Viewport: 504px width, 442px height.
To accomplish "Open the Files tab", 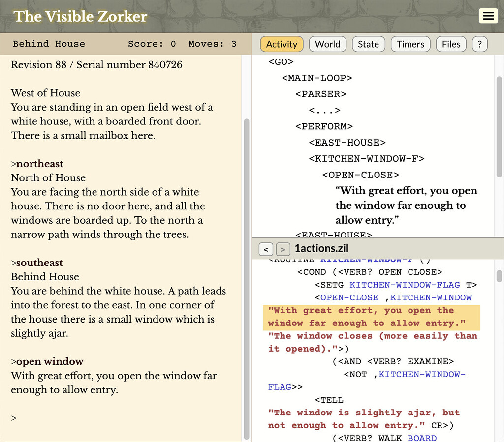I will 451,44.
